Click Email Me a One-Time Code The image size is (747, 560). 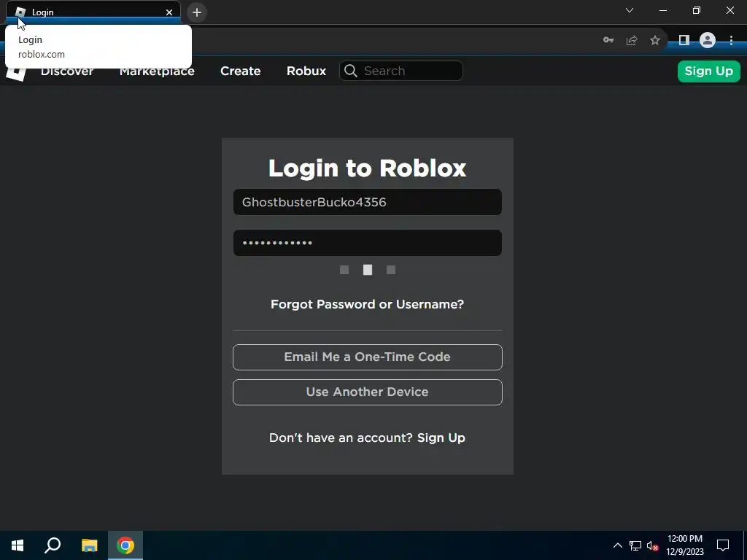click(368, 357)
